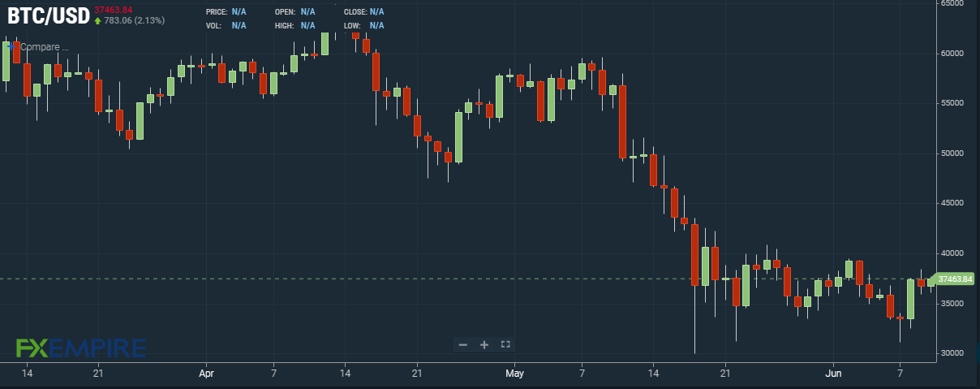Click the BTC/USD pair title
The image size is (980, 389).
tap(48, 16)
